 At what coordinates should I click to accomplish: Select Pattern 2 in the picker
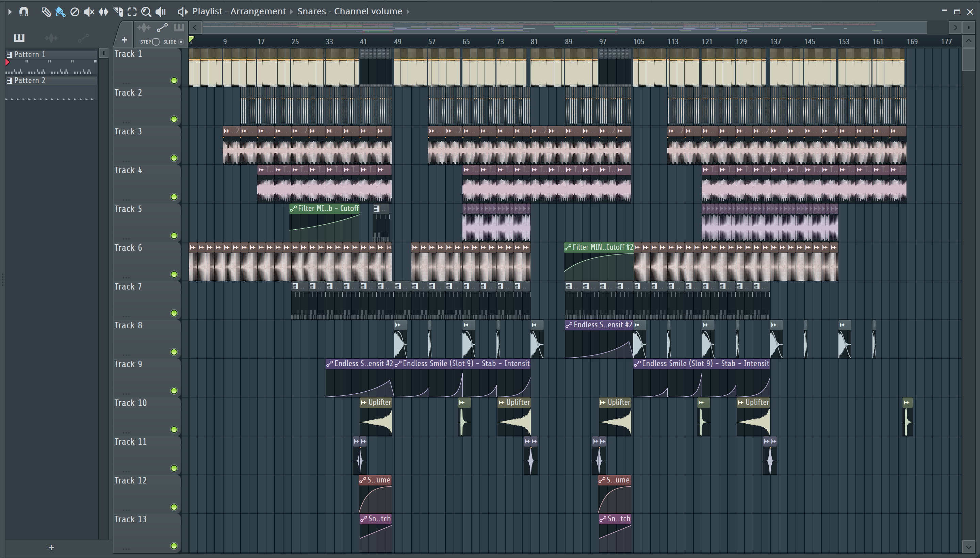pos(51,81)
